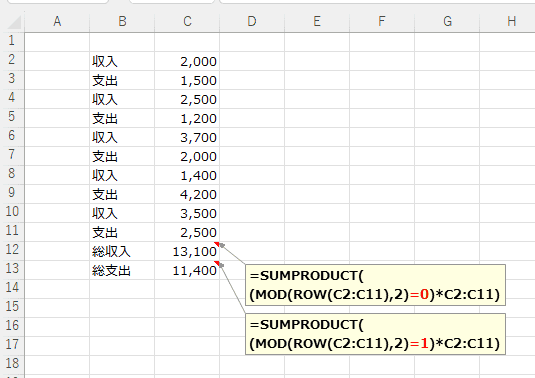The width and height of the screenshot is (535, 378).
Task: Click the select-all corner triangle
Action: pos(14,22)
